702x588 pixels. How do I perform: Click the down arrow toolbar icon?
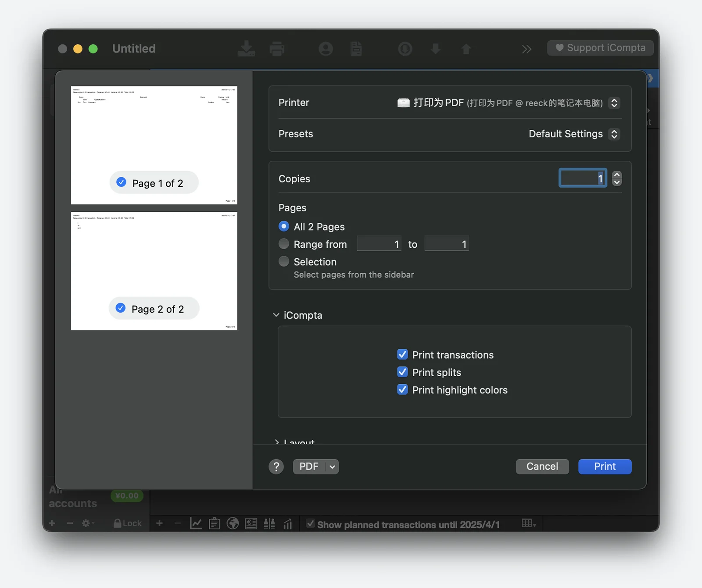pyautogui.click(x=435, y=49)
